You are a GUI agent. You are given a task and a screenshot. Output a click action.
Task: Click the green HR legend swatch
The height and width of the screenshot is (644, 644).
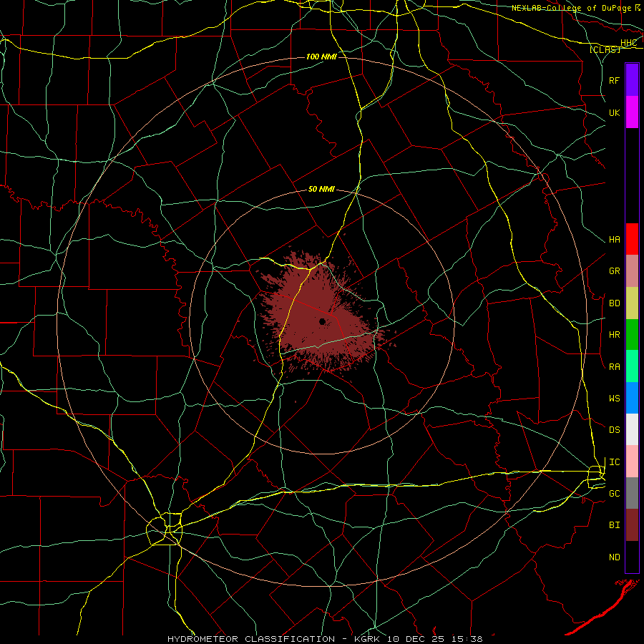(x=632, y=335)
